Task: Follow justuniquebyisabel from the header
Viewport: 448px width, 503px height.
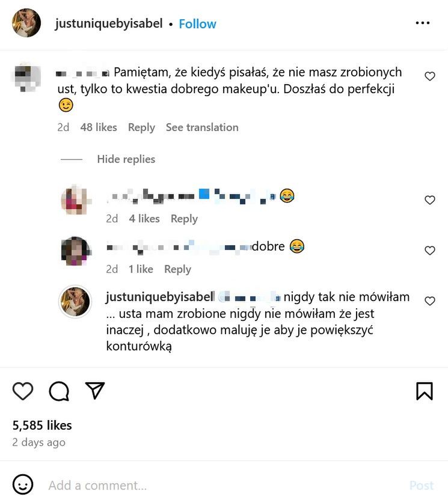Action: tap(197, 24)
